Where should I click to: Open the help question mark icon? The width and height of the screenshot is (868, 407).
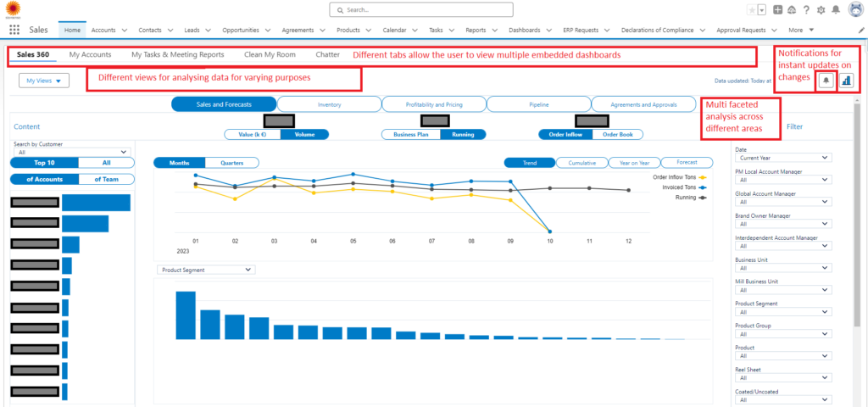pyautogui.click(x=807, y=10)
